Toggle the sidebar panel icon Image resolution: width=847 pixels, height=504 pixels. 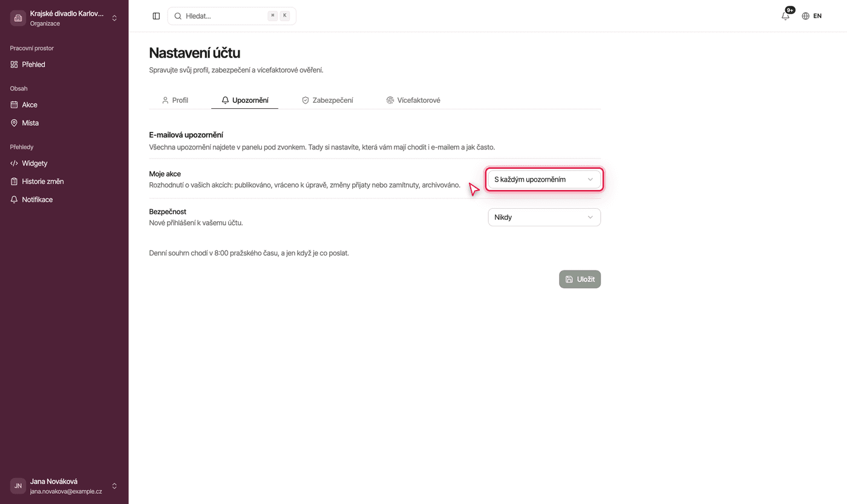[156, 16]
